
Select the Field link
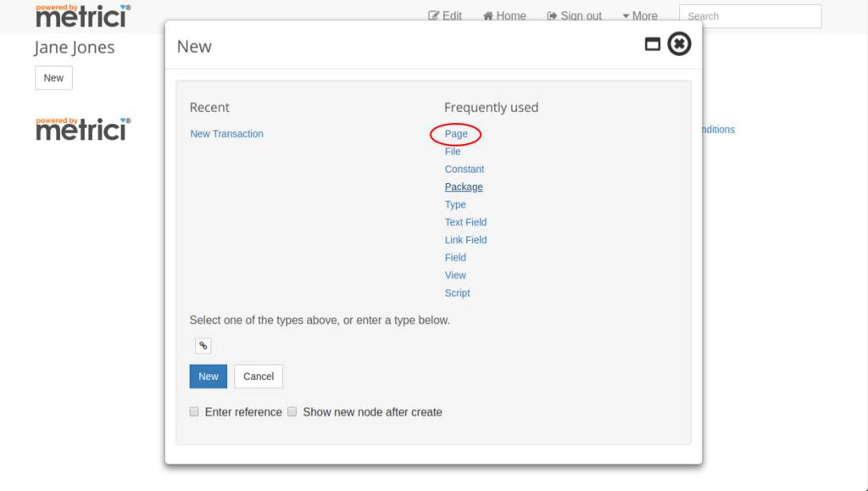click(x=455, y=258)
